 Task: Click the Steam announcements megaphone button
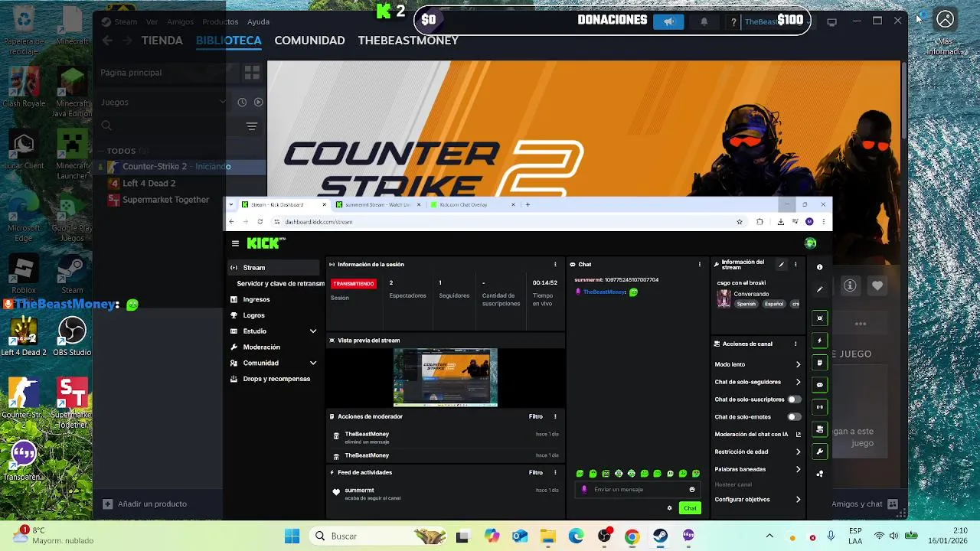pos(668,21)
